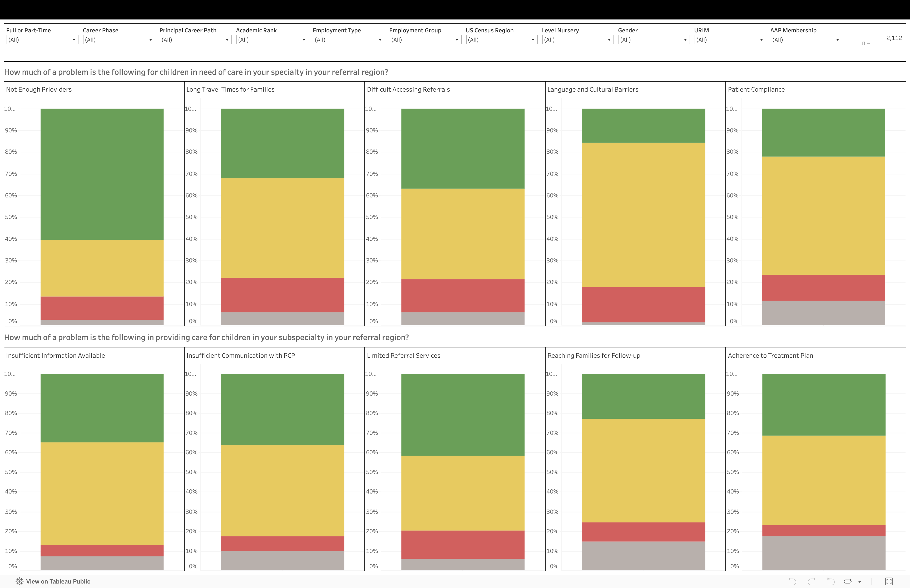Viewport: 910px width, 588px height.
Task: Open the Gender filter dropdown
Action: pos(653,40)
